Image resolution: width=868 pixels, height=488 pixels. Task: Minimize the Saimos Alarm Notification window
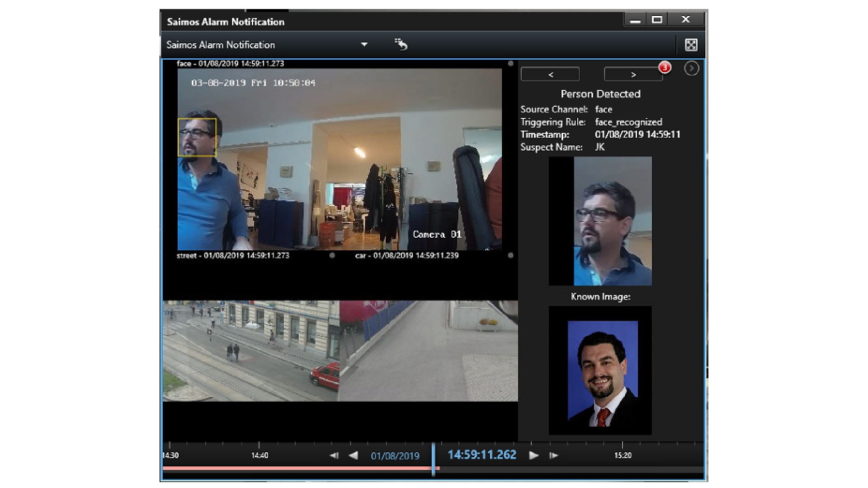coord(635,20)
